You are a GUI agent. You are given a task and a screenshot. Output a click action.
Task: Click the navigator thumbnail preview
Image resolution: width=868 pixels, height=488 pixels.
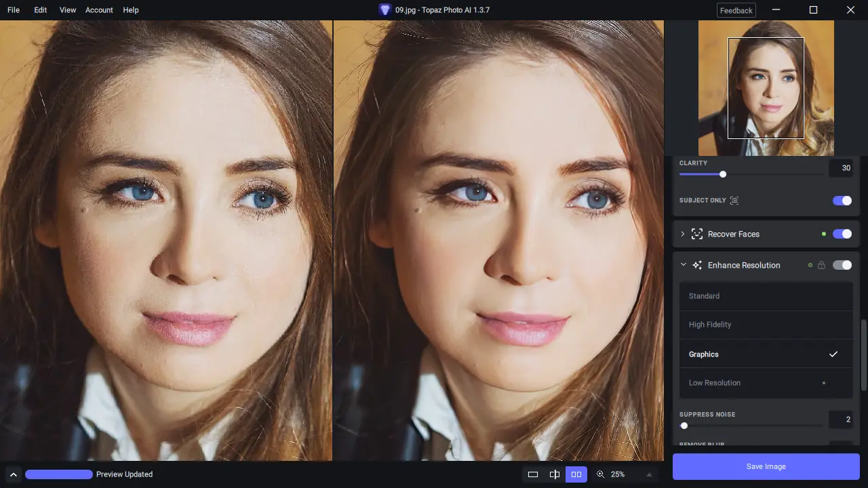point(766,88)
